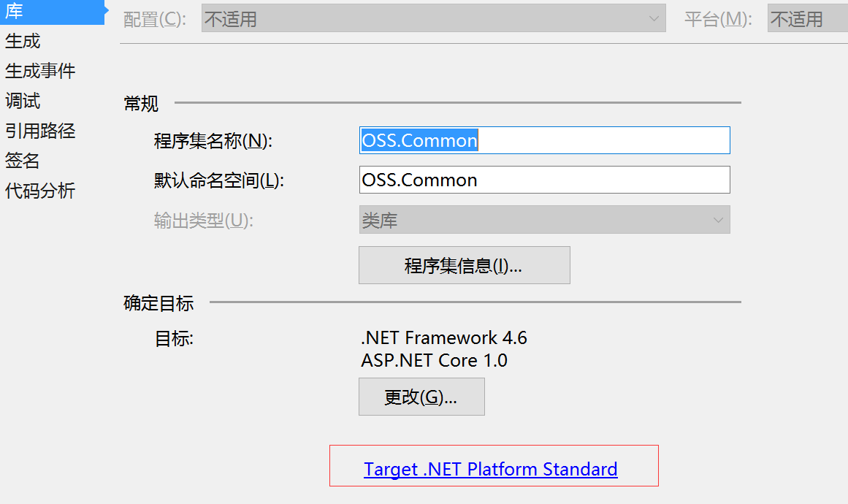Select the ASP.NET Core 1.0 target text
Viewport: 848px width, 504px height.
434,360
